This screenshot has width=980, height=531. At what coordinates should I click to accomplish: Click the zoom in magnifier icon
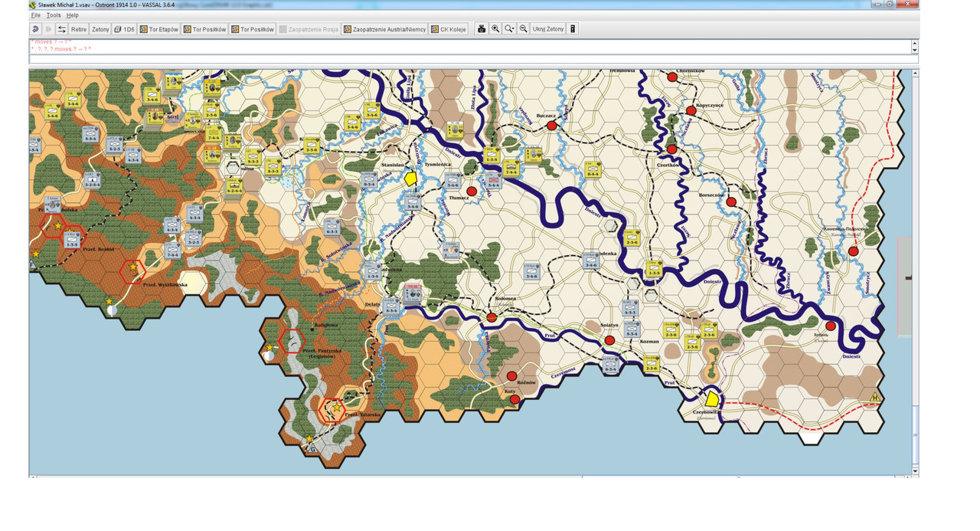pyautogui.click(x=495, y=29)
